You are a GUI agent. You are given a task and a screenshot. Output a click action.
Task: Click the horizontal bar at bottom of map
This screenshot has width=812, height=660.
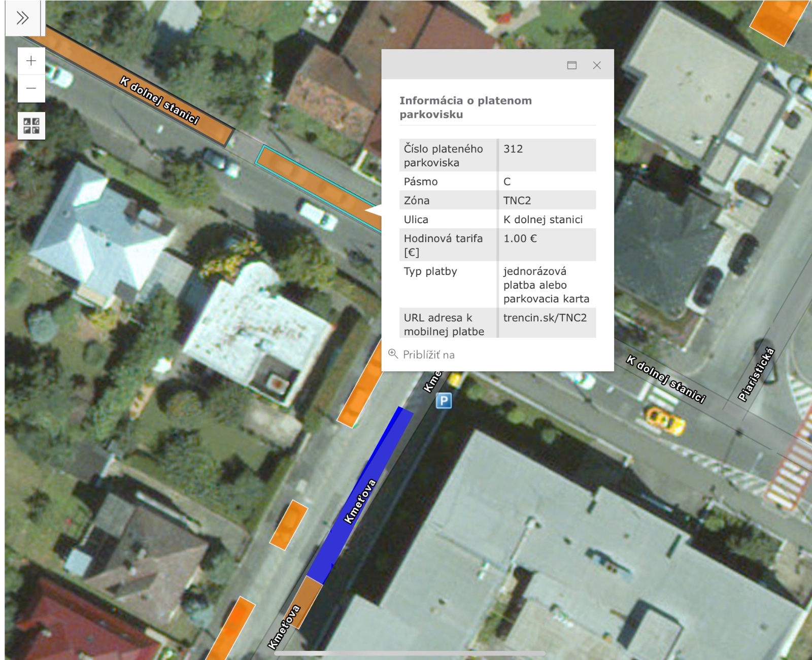coord(409,653)
